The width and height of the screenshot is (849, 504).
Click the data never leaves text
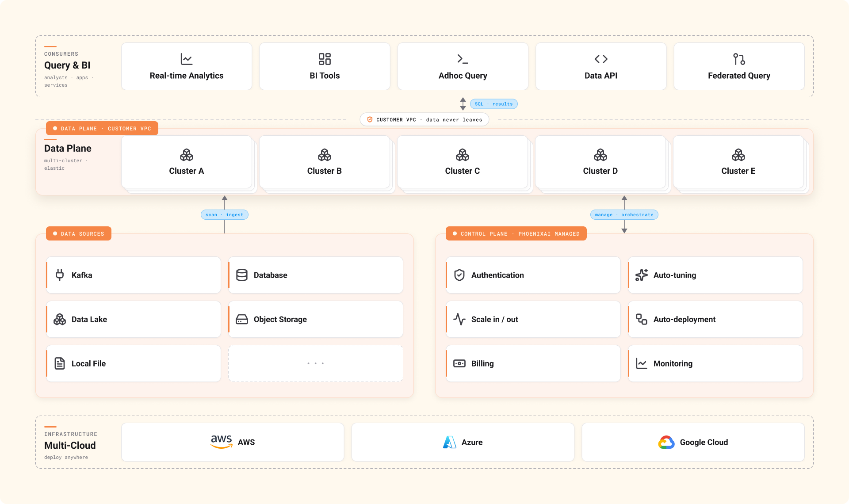click(454, 120)
